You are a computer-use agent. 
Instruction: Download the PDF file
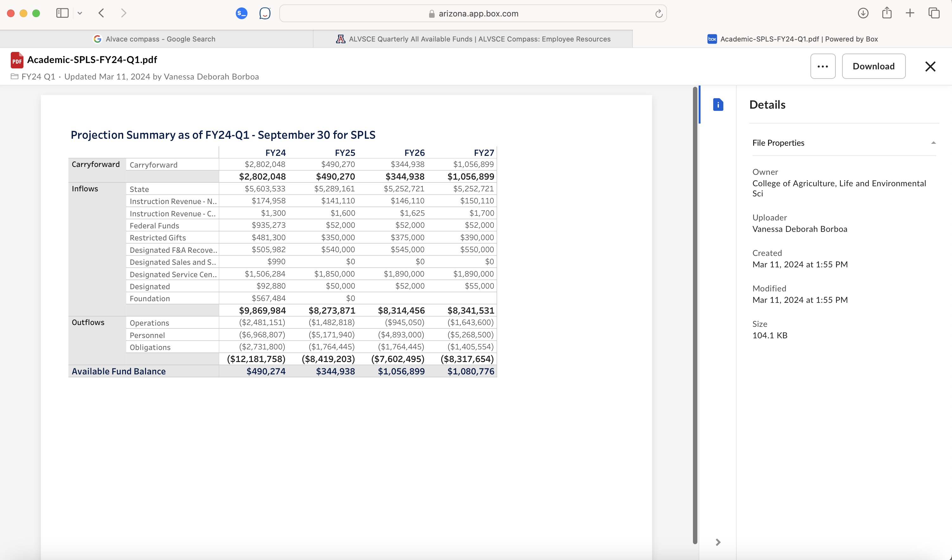(873, 66)
